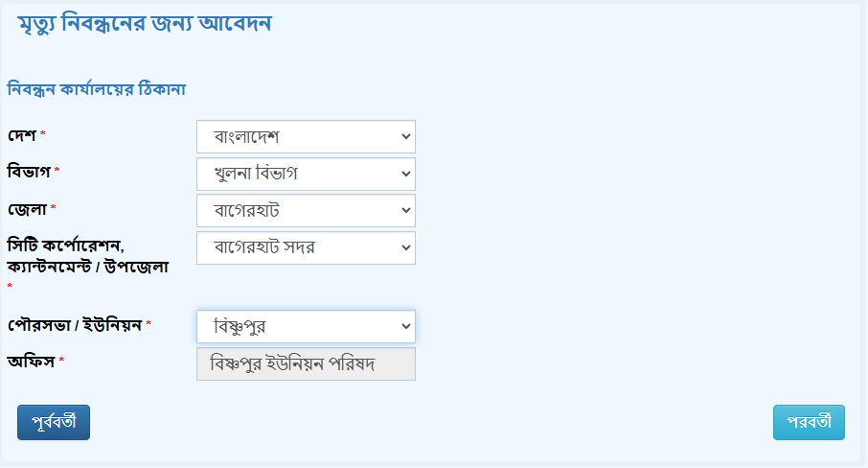Click the পৌরসভা / ইউনিয়ন field label
The width and height of the screenshot is (868, 468).
tap(75, 325)
